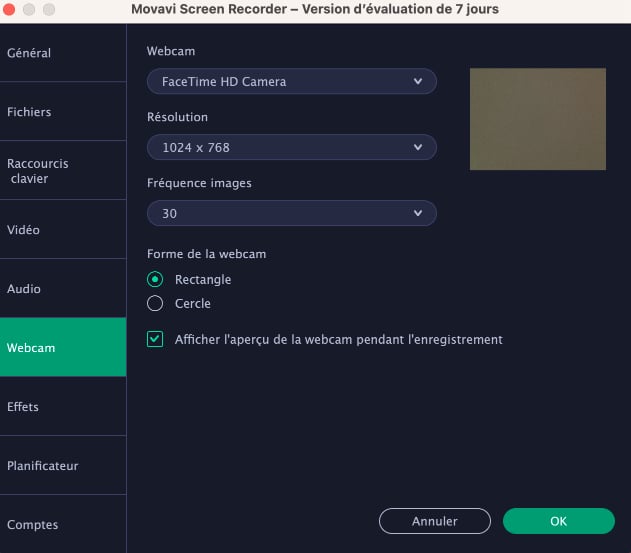The height and width of the screenshot is (553, 631).
Task: Go to the Vidéo settings tab
Action: (x=24, y=230)
